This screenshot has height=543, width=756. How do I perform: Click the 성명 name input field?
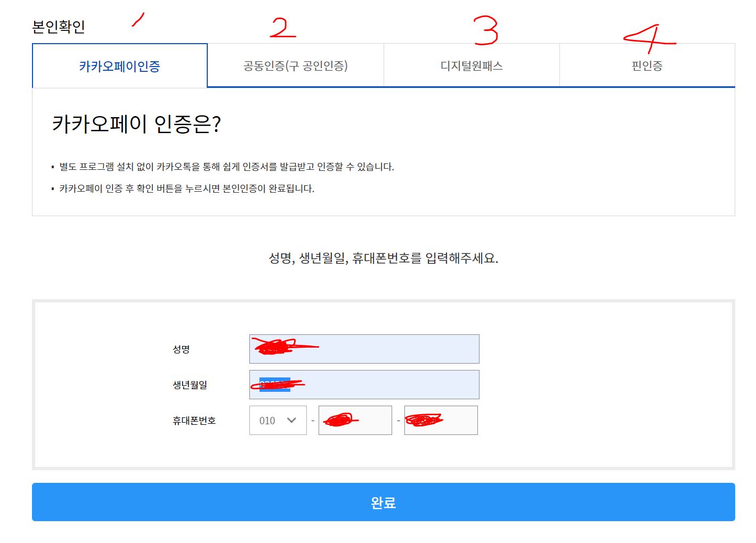click(x=364, y=349)
